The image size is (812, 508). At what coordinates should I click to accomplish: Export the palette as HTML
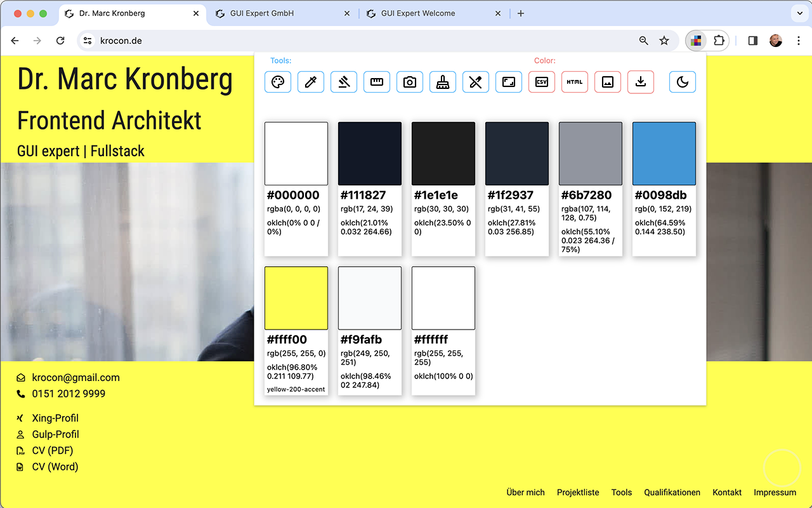pyautogui.click(x=575, y=81)
